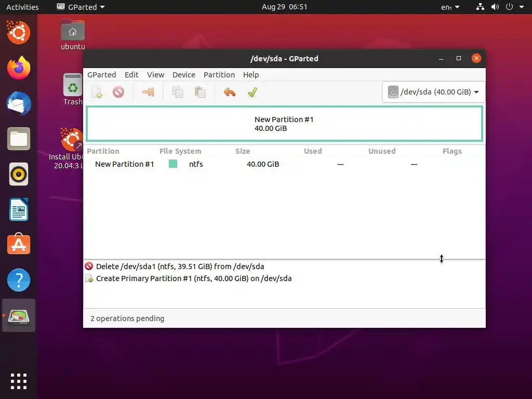
Task: Click the volume speaker icon in top bar
Action: point(495,7)
